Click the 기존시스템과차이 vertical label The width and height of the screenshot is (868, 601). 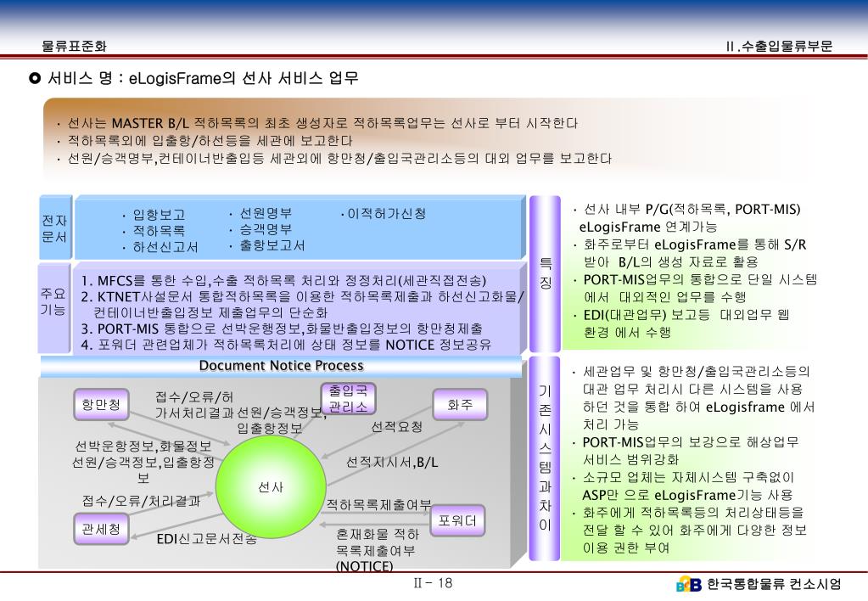[x=546, y=458]
